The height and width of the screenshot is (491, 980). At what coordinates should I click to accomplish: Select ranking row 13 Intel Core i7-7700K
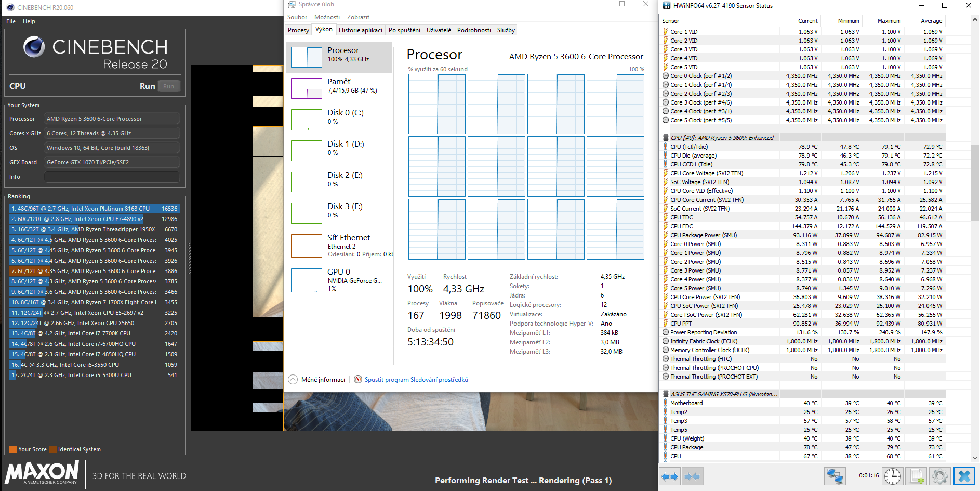(95, 333)
